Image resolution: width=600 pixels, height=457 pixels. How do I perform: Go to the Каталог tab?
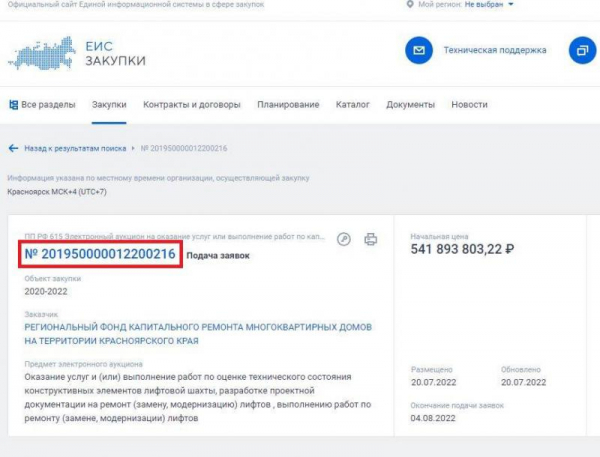352,105
